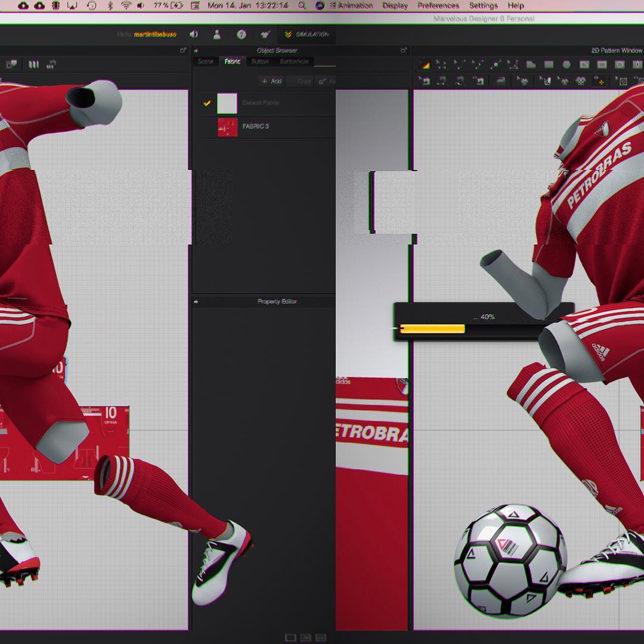Click the Steam/iron tool icon
Screen dimensions: 644x644
pyautogui.click(x=500, y=81)
